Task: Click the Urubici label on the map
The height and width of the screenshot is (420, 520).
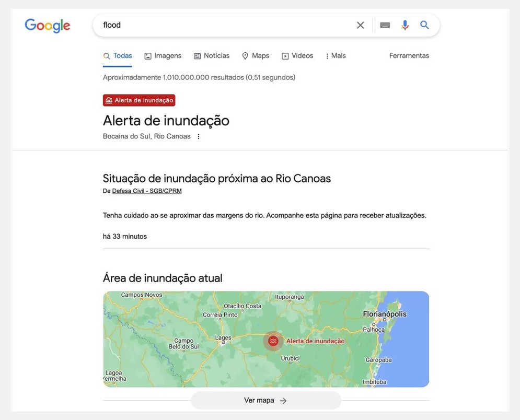Action: coord(290,358)
